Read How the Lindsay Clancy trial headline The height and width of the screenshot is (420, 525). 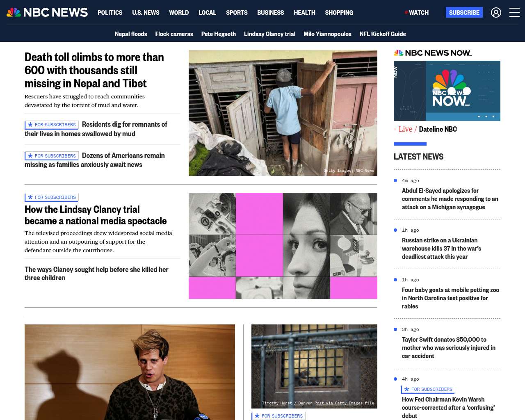click(96, 215)
